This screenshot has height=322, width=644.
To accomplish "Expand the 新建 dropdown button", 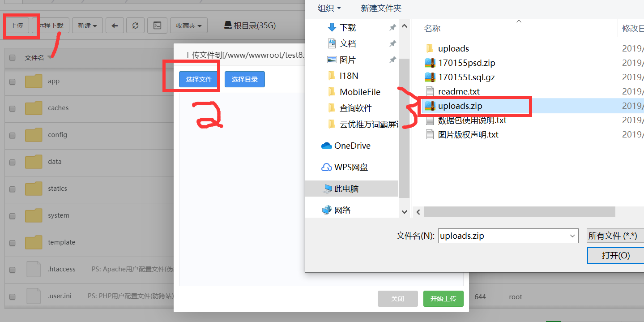I will click(x=87, y=26).
